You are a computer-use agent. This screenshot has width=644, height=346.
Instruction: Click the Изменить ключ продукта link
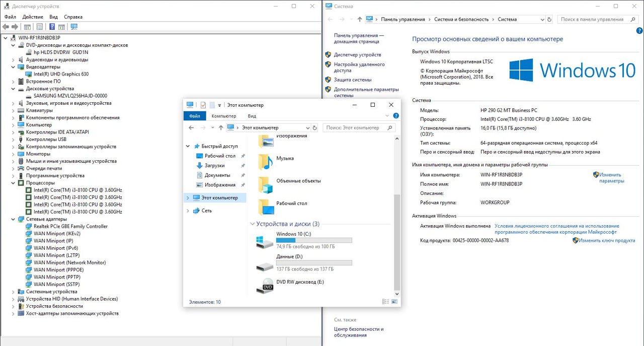(606, 241)
